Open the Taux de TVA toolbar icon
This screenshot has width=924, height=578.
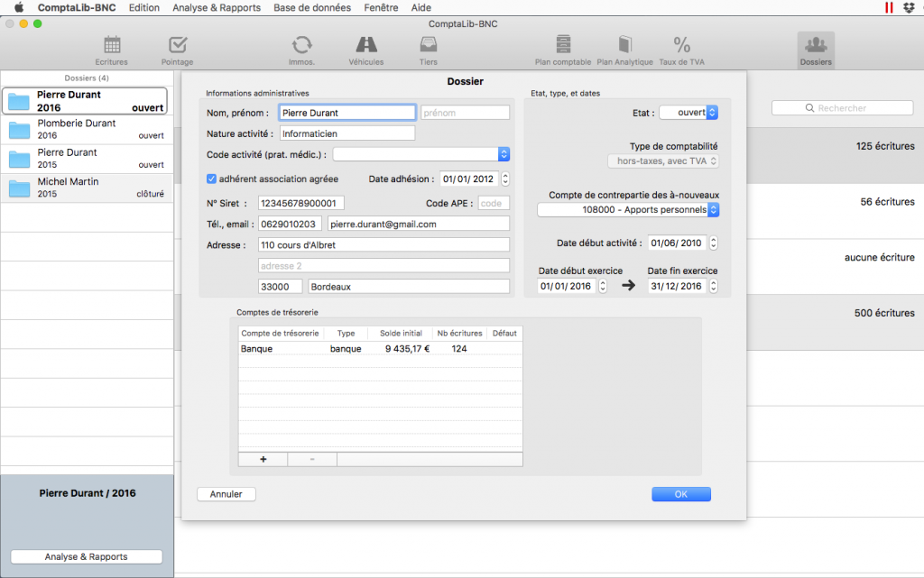click(x=682, y=50)
